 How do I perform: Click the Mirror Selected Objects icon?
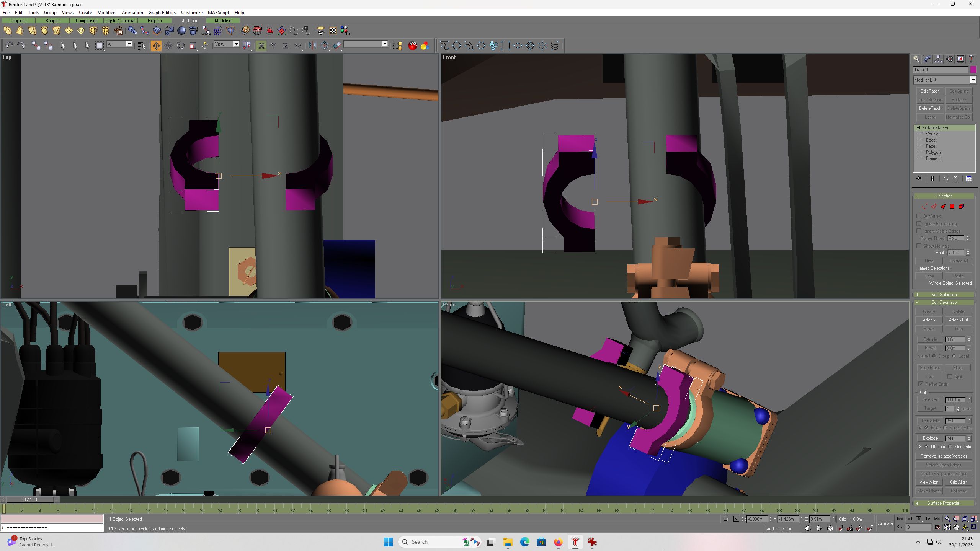[x=312, y=46]
